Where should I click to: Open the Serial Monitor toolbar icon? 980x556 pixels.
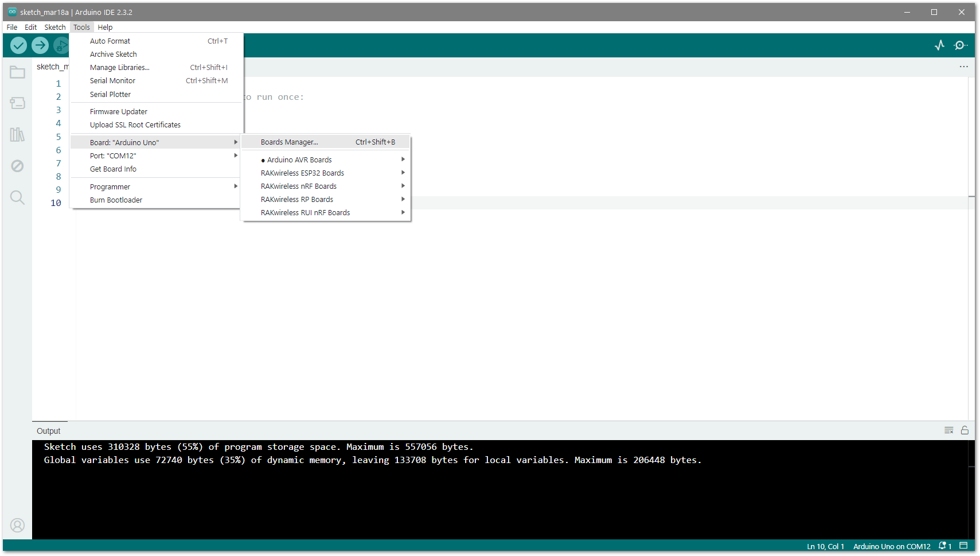pyautogui.click(x=961, y=45)
